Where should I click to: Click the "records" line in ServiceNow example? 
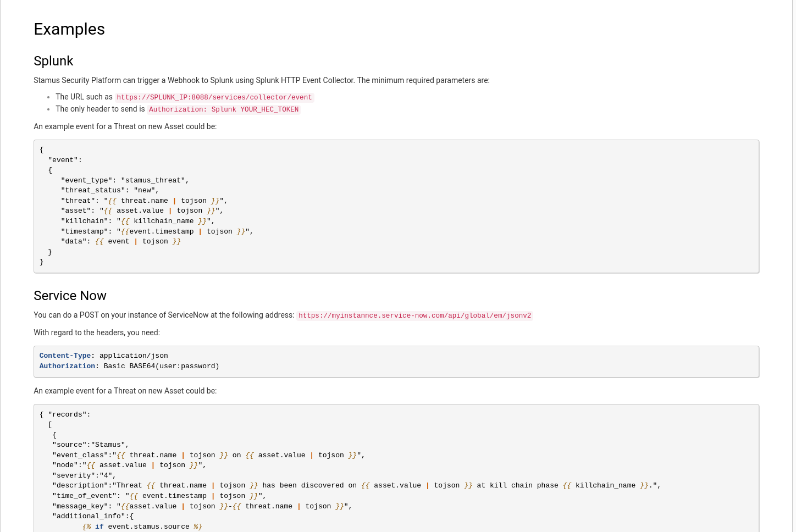65,414
